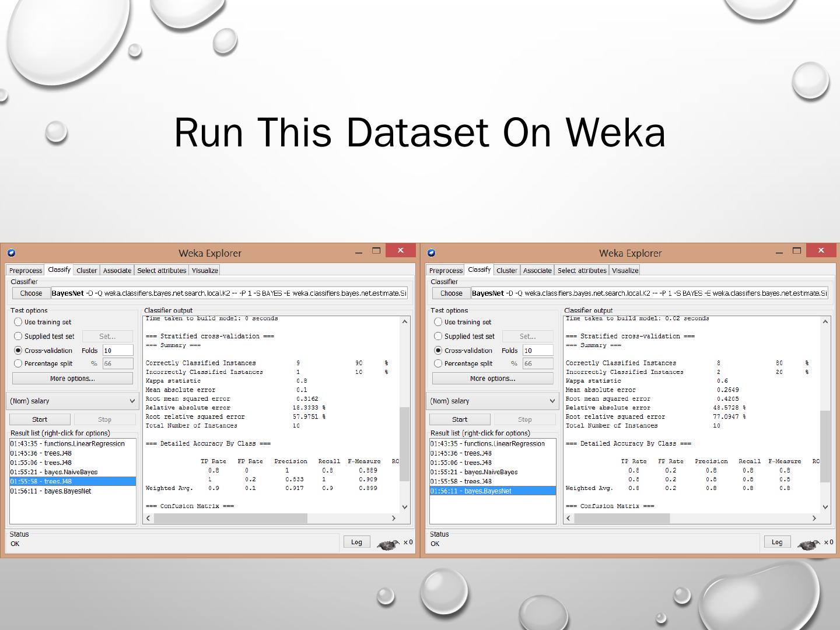
Task: Click 'More options...' in the right window
Action: click(x=492, y=379)
